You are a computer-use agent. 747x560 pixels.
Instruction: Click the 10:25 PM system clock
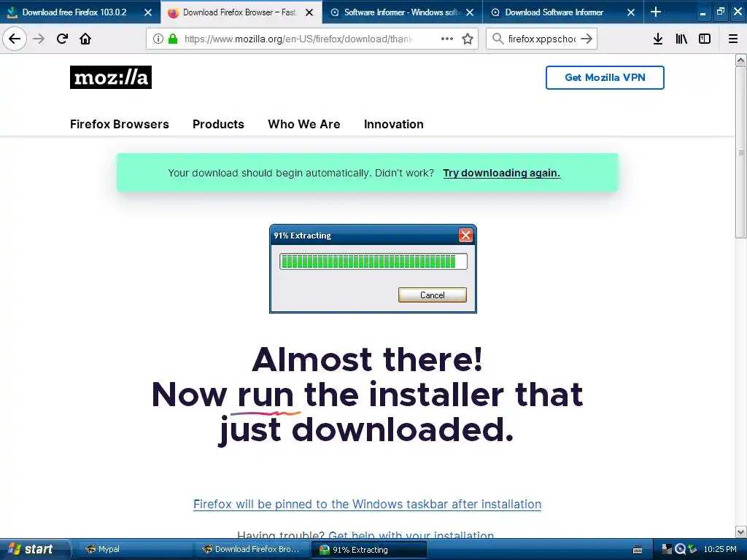720,549
